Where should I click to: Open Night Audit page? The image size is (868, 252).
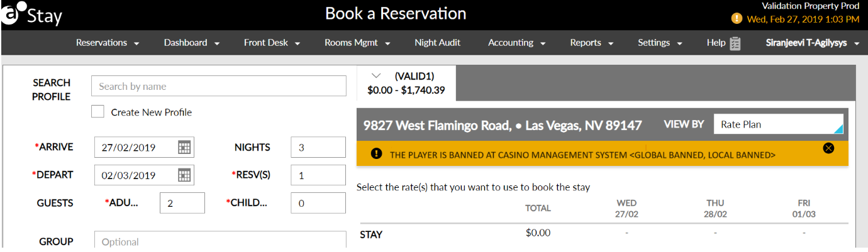437,43
